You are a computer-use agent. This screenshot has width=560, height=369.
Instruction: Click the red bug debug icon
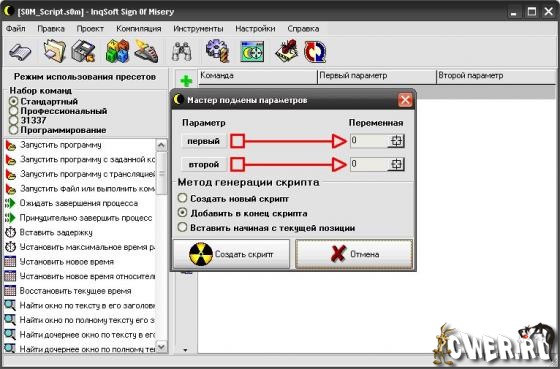[x=287, y=51]
